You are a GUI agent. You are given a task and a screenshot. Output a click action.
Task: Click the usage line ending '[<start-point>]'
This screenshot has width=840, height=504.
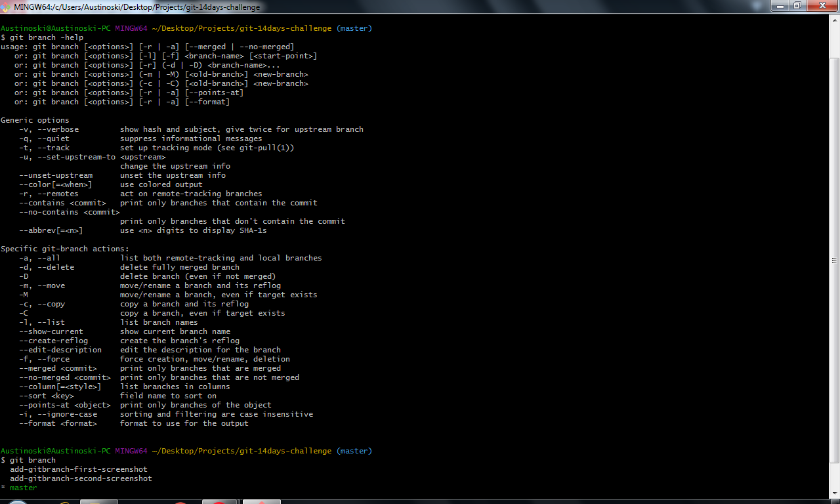click(x=165, y=56)
